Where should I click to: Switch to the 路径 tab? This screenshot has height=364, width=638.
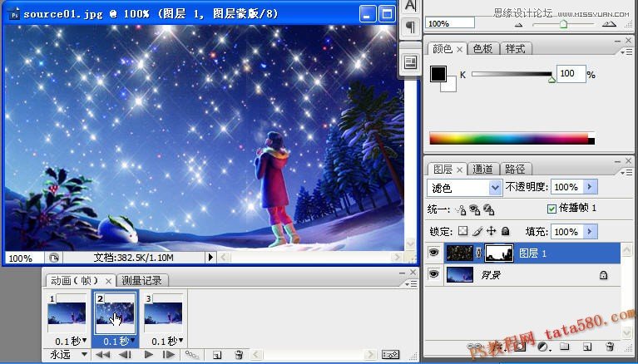[x=516, y=169]
